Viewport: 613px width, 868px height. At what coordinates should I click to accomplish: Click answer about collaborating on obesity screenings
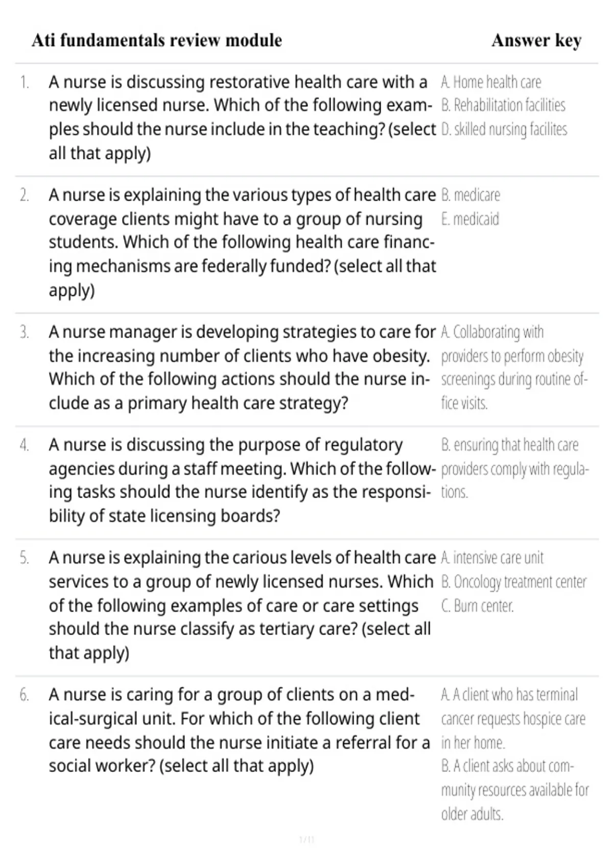(514, 368)
